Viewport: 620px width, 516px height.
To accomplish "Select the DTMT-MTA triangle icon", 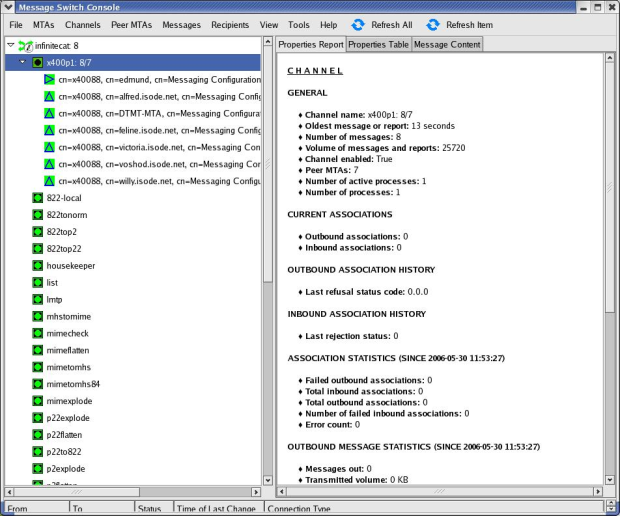I will pos(49,113).
